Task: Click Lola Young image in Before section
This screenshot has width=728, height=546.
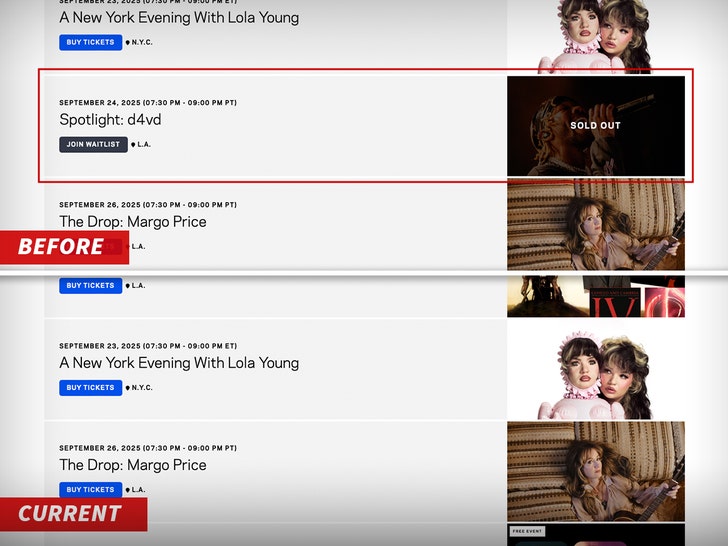Action: click(596, 37)
